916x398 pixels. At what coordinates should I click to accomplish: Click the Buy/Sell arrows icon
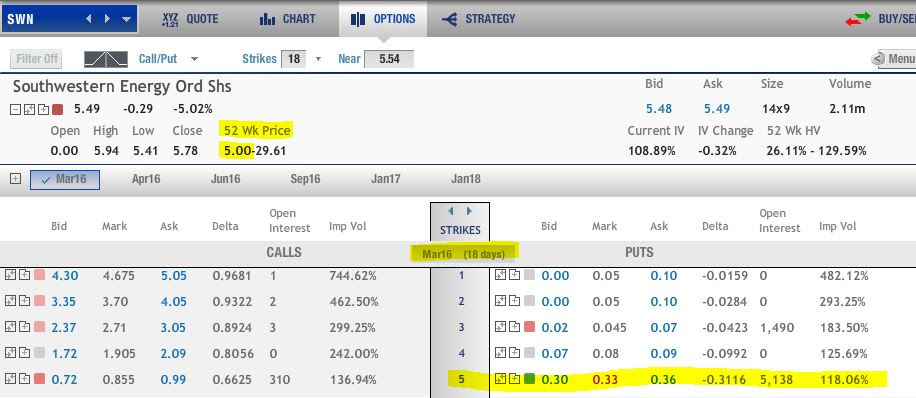pos(858,20)
